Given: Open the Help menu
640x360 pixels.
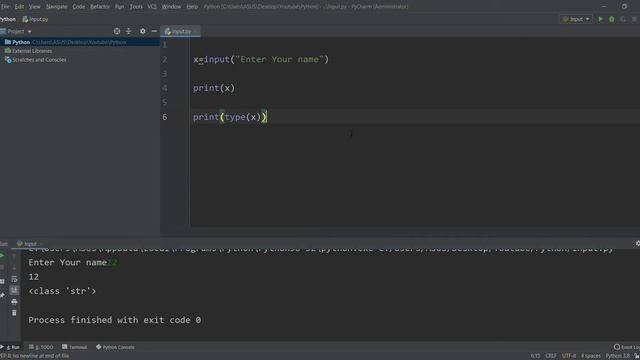Looking at the screenshot, I should [x=192, y=7].
